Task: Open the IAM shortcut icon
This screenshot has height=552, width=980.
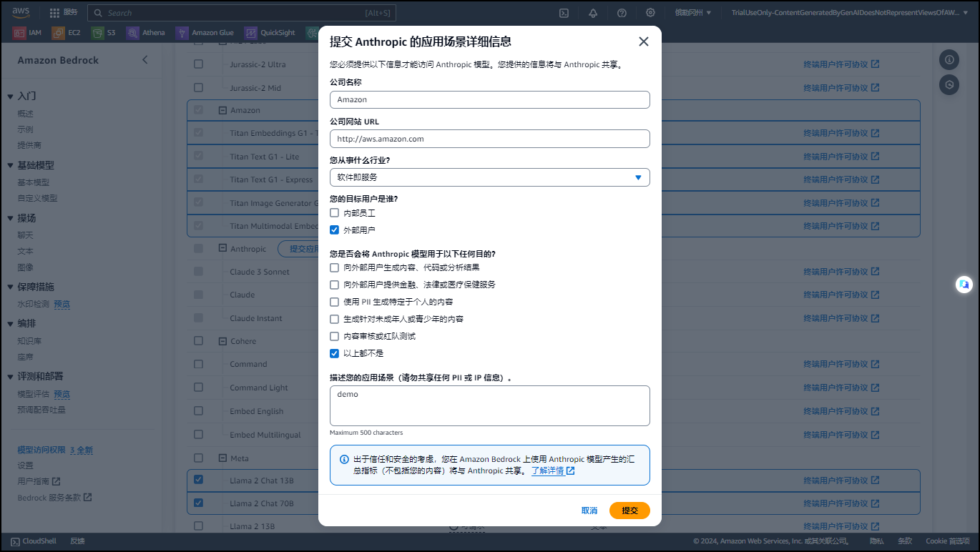Action: click(19, 33)
